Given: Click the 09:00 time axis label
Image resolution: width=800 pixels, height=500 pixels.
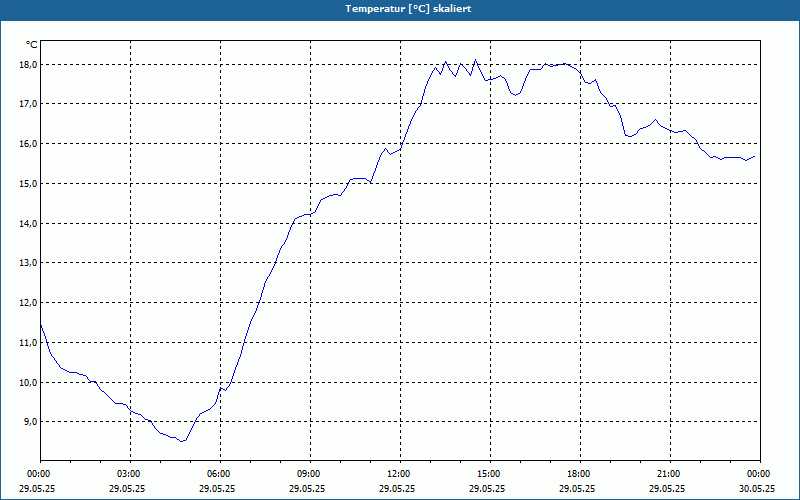Looking at the screenshot, I should (310, 474).
